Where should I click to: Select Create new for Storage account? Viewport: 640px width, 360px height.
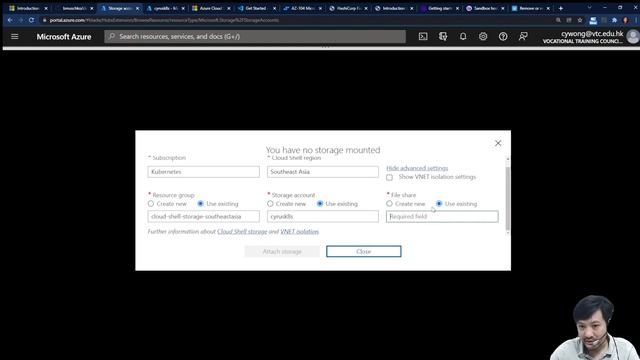[270, 203]
